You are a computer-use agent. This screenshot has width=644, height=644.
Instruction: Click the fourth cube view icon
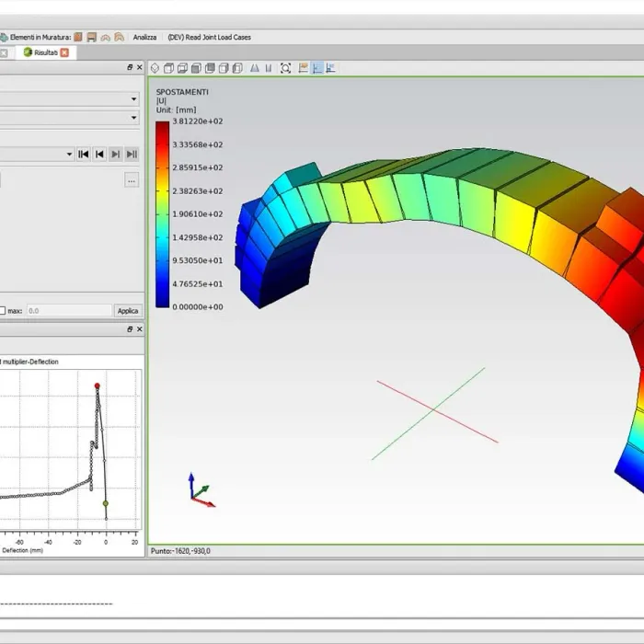[210, 68]
